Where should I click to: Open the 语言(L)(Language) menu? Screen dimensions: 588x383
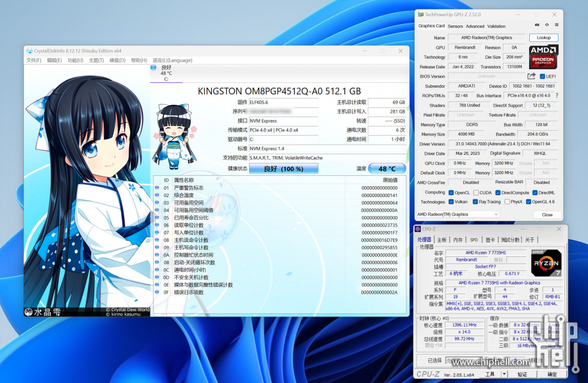[x=173, y=61]
